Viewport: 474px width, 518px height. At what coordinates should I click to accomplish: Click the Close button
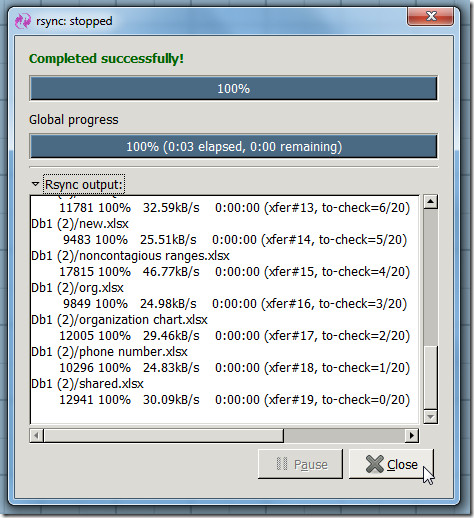coord(391,464)
